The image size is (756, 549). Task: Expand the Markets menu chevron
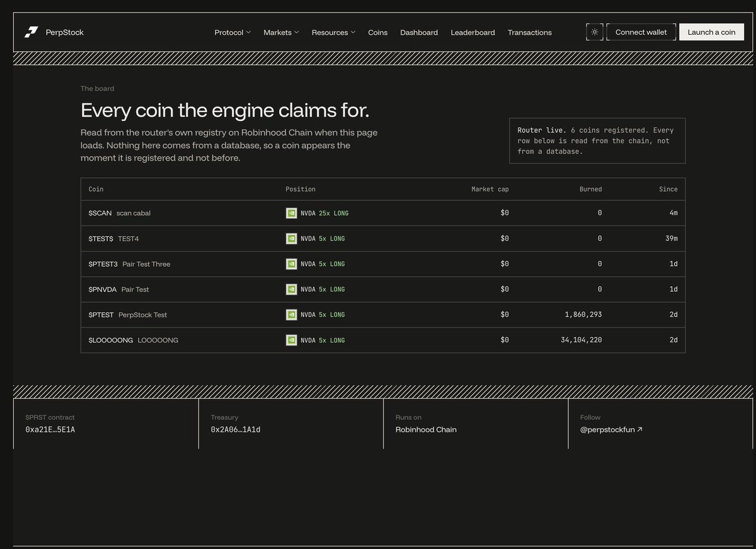click(297, 32)
